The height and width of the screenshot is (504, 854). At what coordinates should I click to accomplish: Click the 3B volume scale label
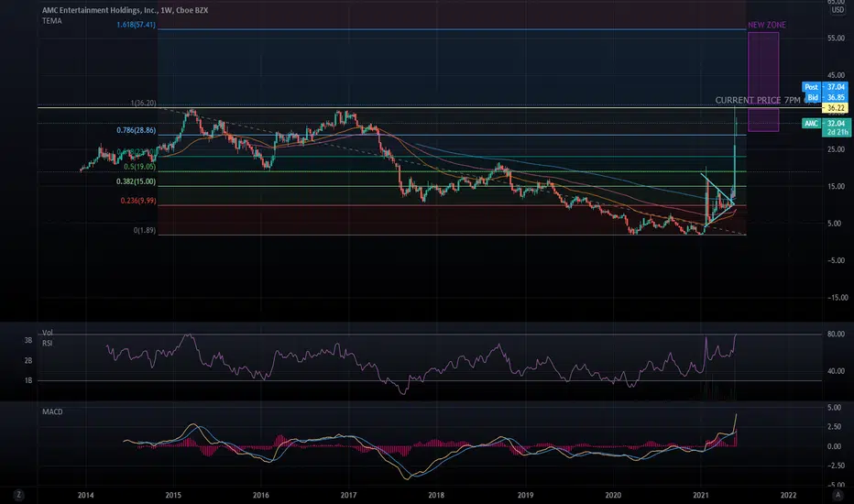click(28, 340)
